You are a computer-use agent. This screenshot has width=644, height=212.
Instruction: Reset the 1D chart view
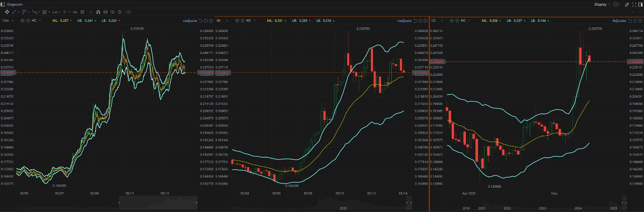point(630,20)
